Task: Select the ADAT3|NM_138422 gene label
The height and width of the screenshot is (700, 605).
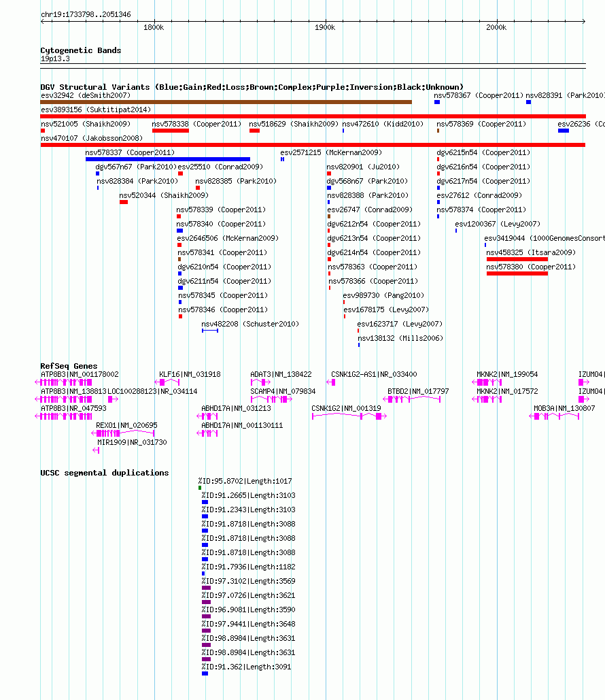Action: point(281,375)
